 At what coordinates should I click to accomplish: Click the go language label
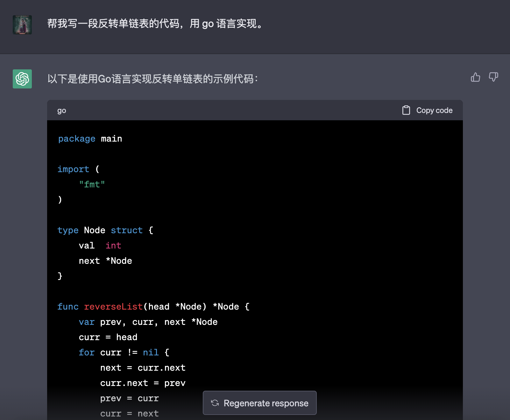(62, 111)
